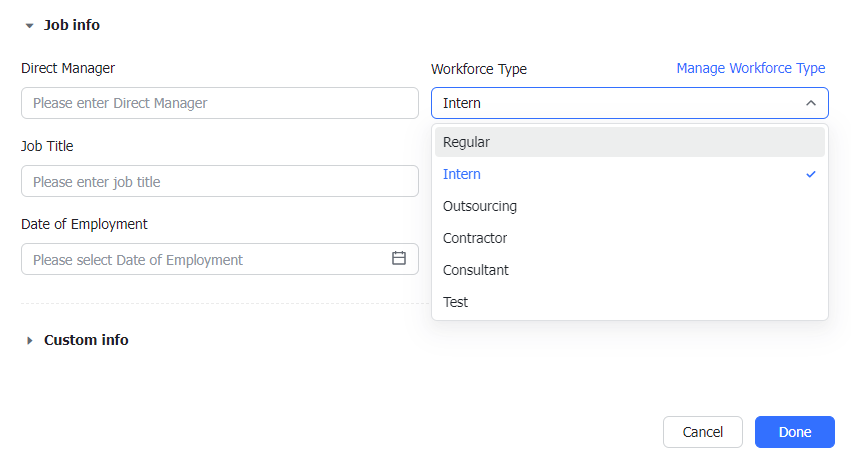The width and height of the screenshot is (851, 466).
Task: Open the Manage Workforce Type link
Action: (x=750, y=68)
